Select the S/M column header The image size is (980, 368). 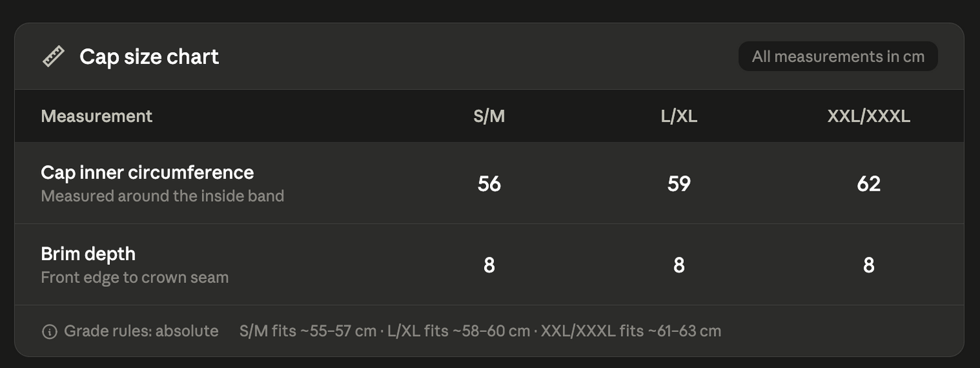(489, 116)
